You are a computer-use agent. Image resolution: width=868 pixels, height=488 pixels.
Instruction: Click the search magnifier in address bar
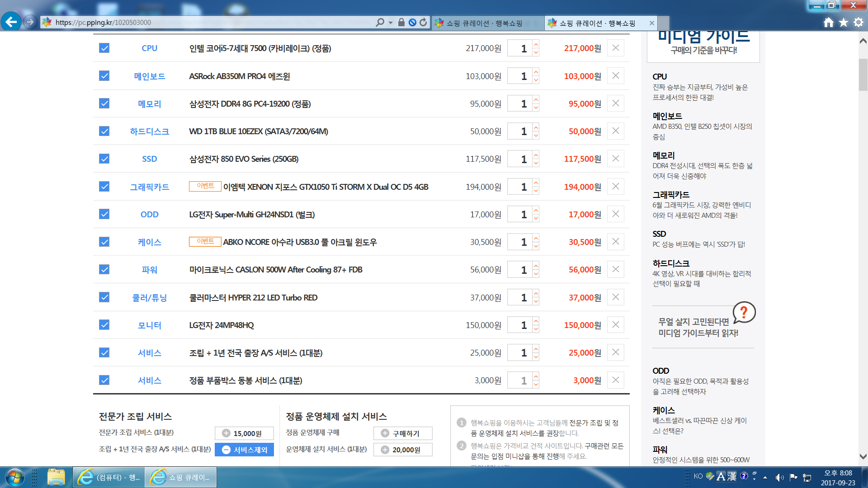click(380, 22)
